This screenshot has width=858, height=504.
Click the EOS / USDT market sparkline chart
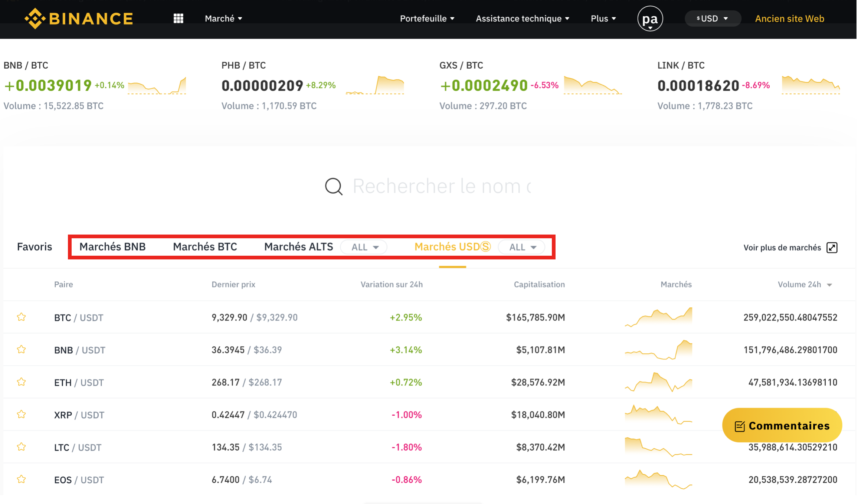pos(658,479)
